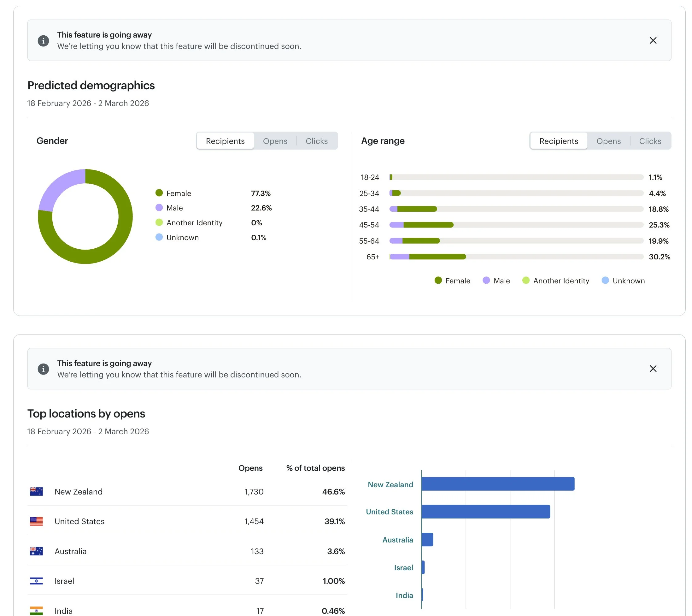Click the Male legend swatch by donut

pyautogui.click(x=159, y=208)
